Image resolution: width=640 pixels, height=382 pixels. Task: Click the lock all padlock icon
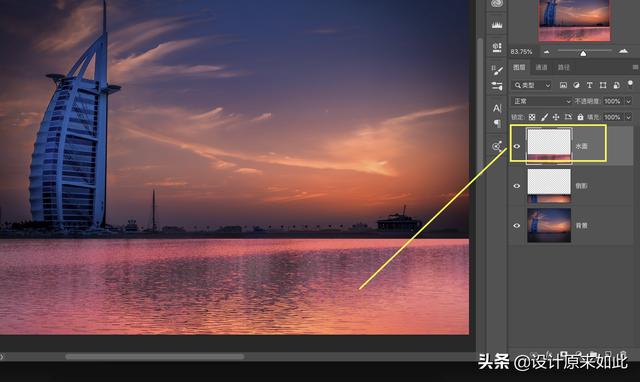pyautogui.click(x=580, y=117)
